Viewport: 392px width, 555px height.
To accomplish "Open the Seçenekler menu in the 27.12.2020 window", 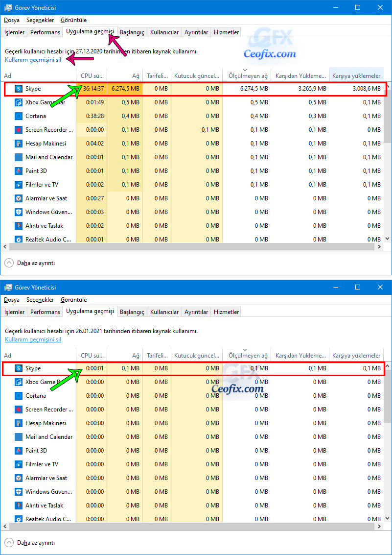I will tap(40, 20).
